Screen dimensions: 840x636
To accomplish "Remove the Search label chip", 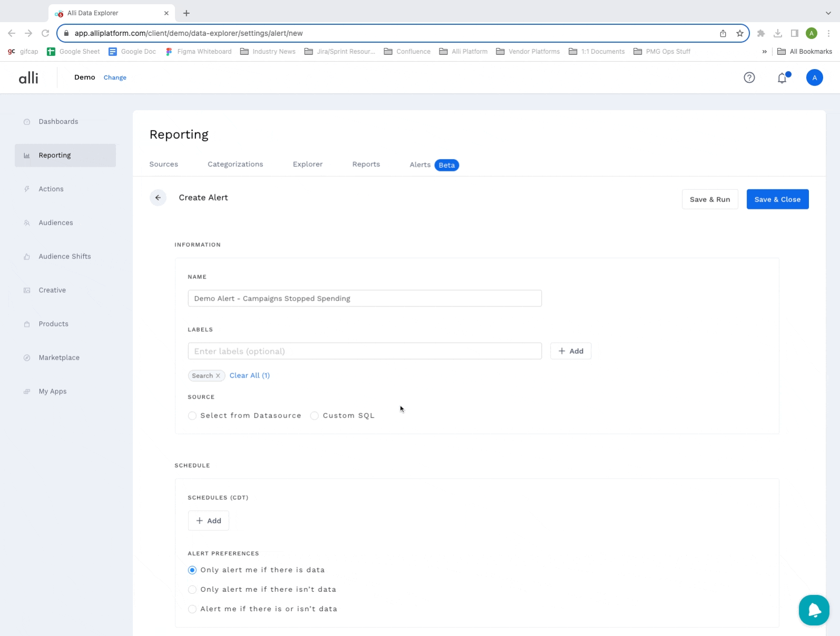I will click(x=218, y=376).
